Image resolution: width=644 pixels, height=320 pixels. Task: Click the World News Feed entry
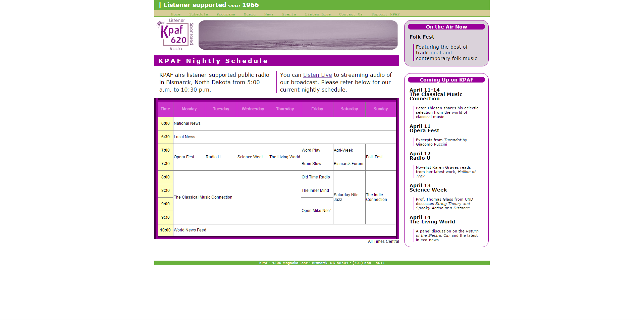pyautogui.click(x=284, y=230)
